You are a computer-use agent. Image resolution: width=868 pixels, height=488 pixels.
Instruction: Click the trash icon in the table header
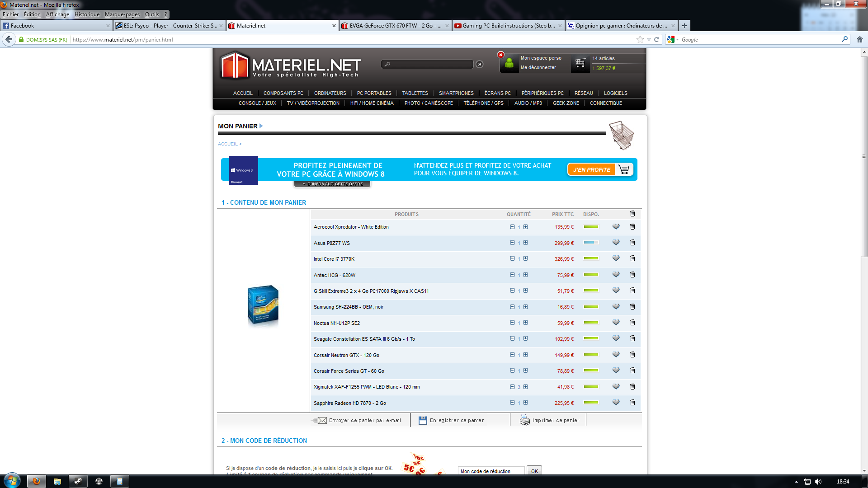pos(632,214)
